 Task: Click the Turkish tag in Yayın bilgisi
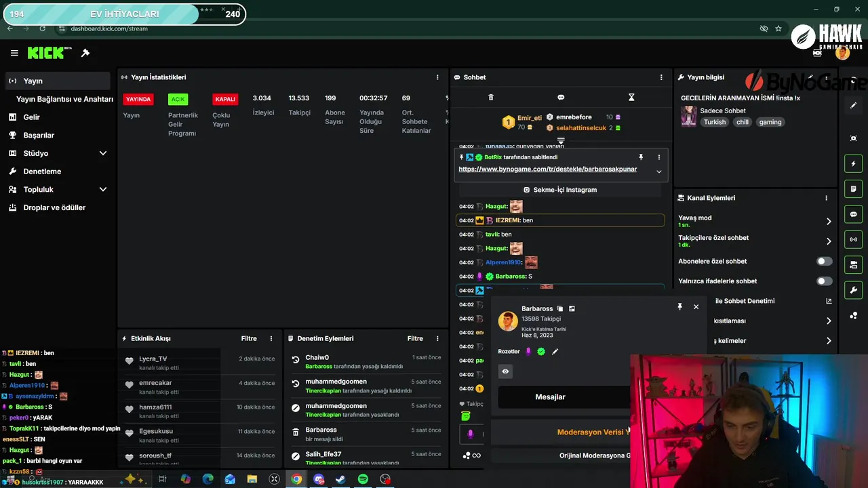click(x=714, y=122)
